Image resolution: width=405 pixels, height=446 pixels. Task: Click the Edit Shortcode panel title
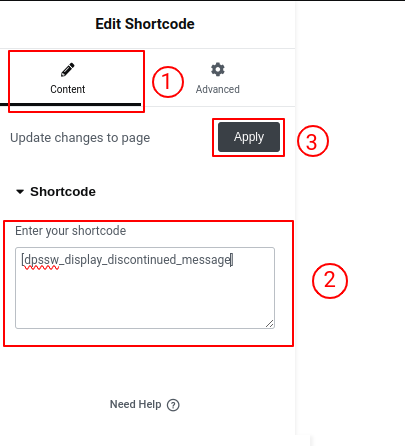tap(145, 24)
